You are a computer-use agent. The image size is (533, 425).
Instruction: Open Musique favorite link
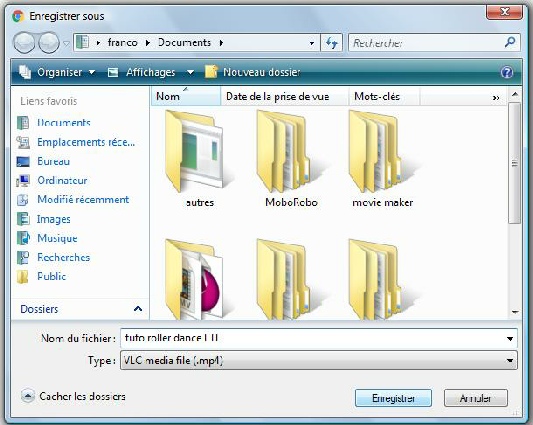pos(57,238)
